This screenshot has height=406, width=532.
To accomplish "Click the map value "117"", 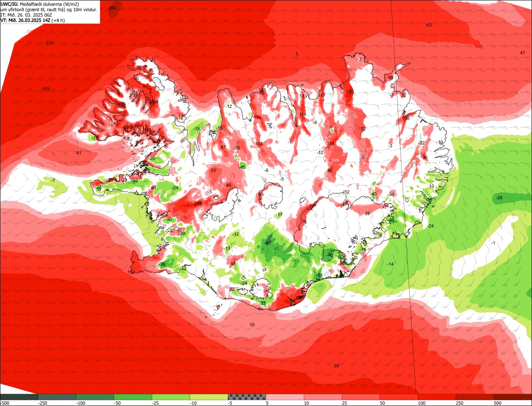I will click(322, 96).
